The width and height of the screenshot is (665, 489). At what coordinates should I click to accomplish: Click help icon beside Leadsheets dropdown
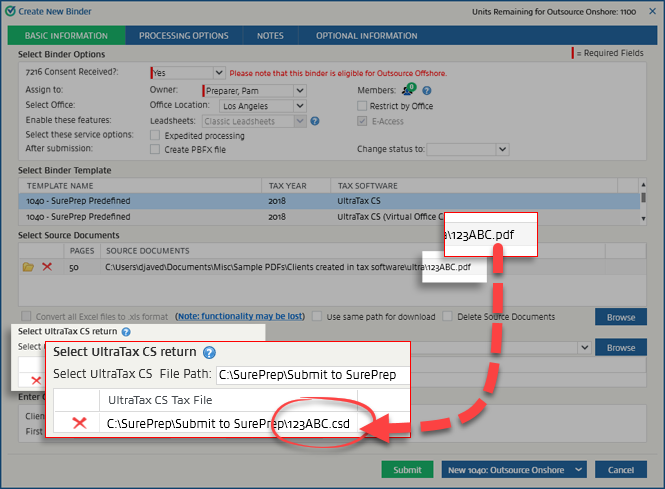[314, 121]
